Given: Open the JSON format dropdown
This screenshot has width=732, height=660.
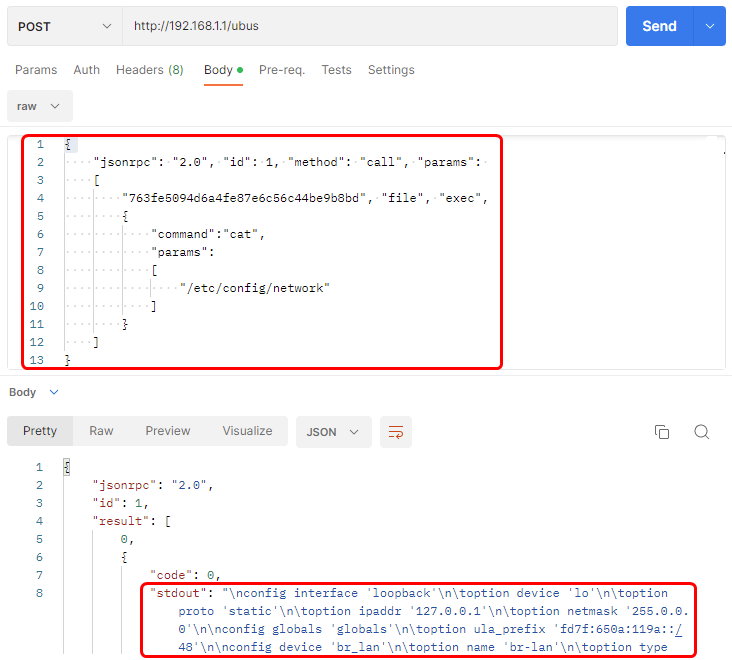Looking at the screenshot, I should pos(333,432).
